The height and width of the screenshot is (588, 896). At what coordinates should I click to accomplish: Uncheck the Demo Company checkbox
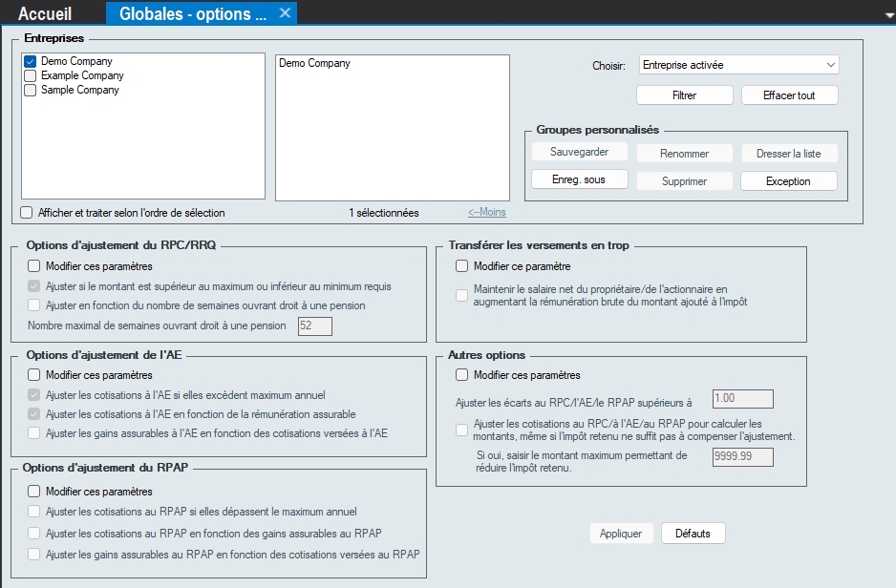(30, 61)
